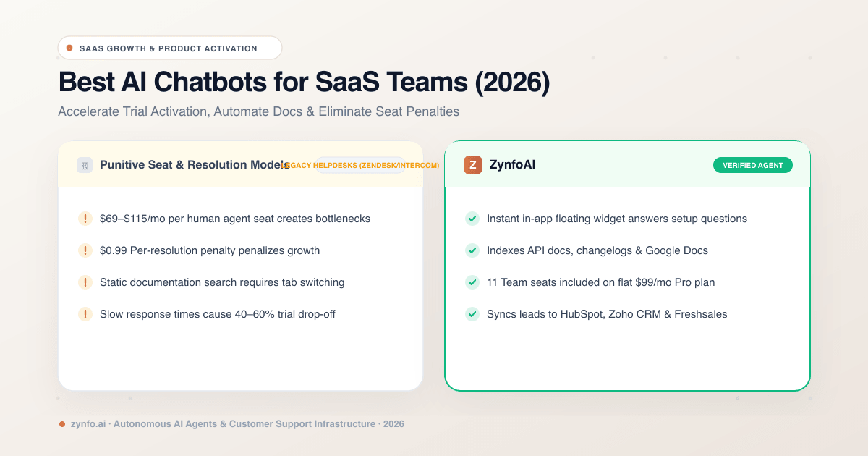Screen dimensions: 868x456
Task: Click the text $69–$115/mo per human agent seat
Action: tap(235, 219)
